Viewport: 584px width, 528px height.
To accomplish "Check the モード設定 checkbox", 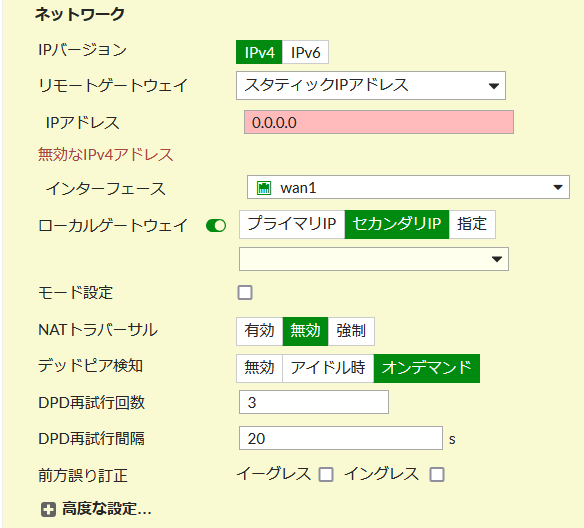I will [245, 292].
